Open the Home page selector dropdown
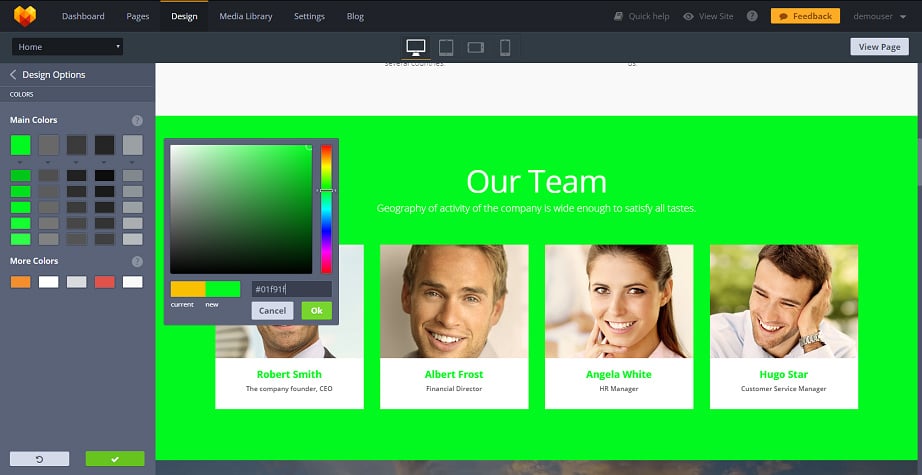This screenshot has width=922, height=475. pyautogui.click(x=68, y=46)
